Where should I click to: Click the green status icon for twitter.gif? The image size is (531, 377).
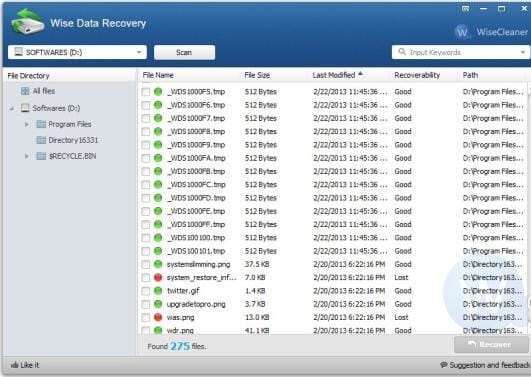158,291
